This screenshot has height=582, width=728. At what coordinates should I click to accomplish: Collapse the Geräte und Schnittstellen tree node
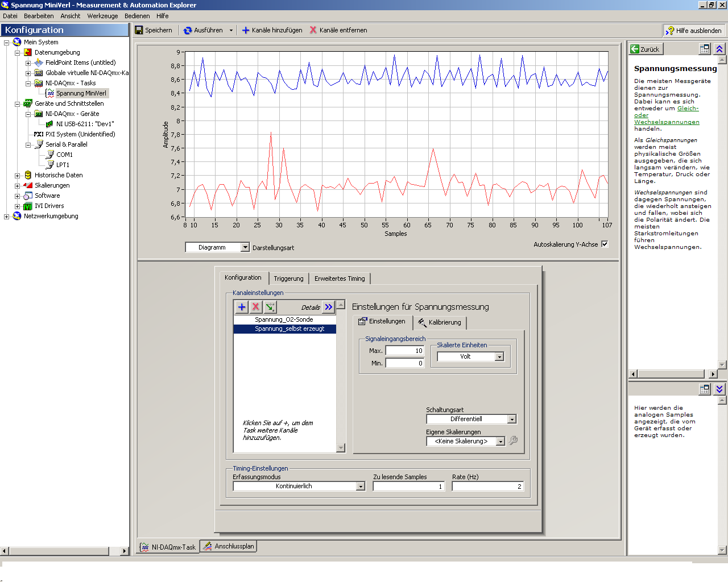(17, 104)
